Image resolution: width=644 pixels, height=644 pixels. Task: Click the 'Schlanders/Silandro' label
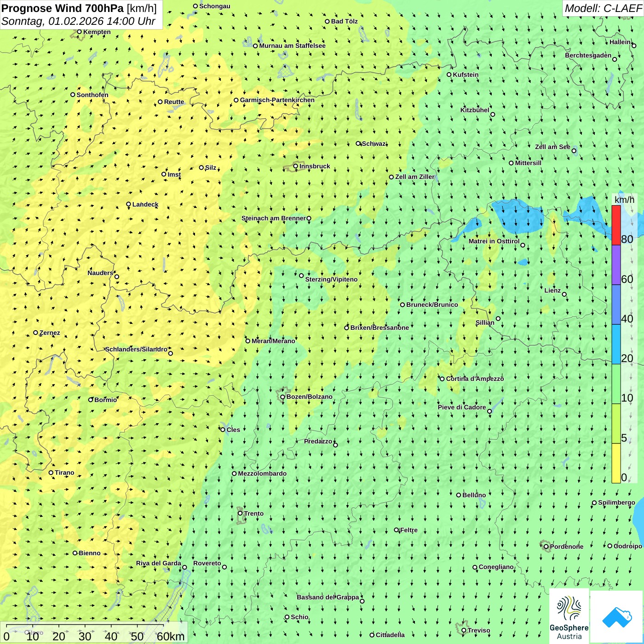point(136,349)
